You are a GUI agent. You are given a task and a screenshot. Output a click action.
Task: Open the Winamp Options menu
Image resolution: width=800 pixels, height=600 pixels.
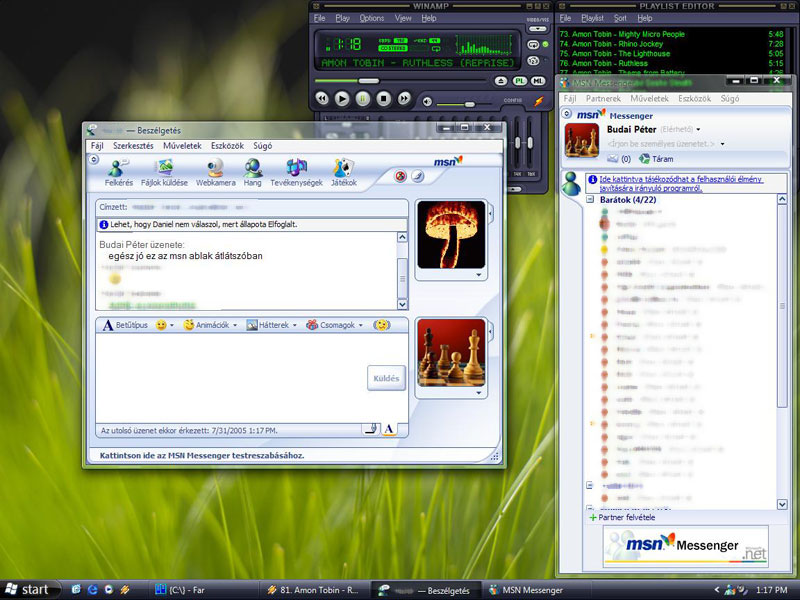point(371,18)
